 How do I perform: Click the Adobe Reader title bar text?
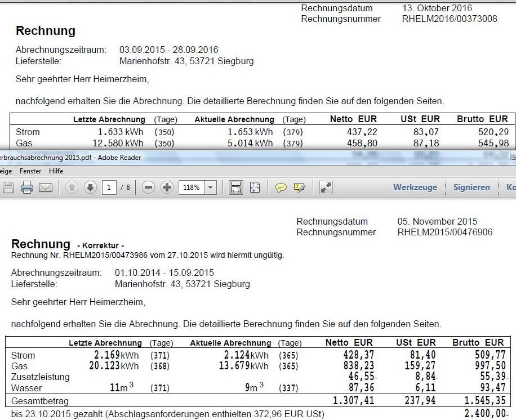pos(70,158)
